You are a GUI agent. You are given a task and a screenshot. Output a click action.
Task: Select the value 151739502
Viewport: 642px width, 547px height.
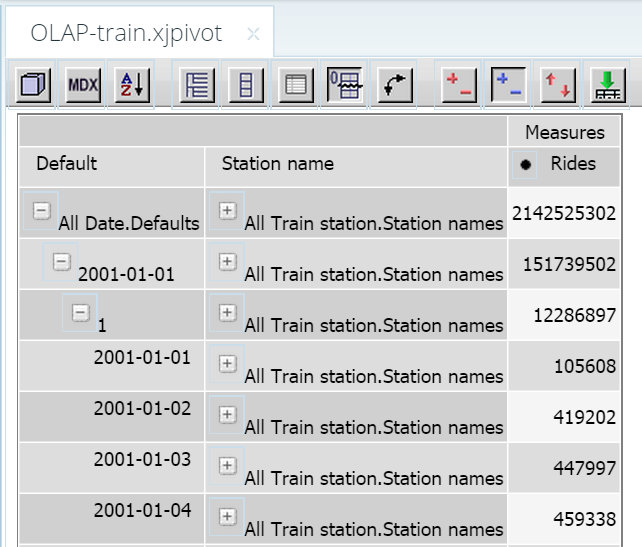pos(570,264)
